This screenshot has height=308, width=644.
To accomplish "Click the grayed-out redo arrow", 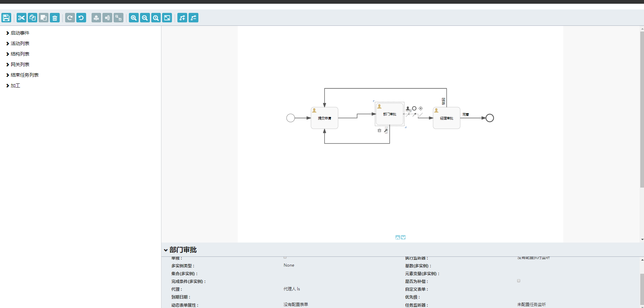I will (70, 18).
